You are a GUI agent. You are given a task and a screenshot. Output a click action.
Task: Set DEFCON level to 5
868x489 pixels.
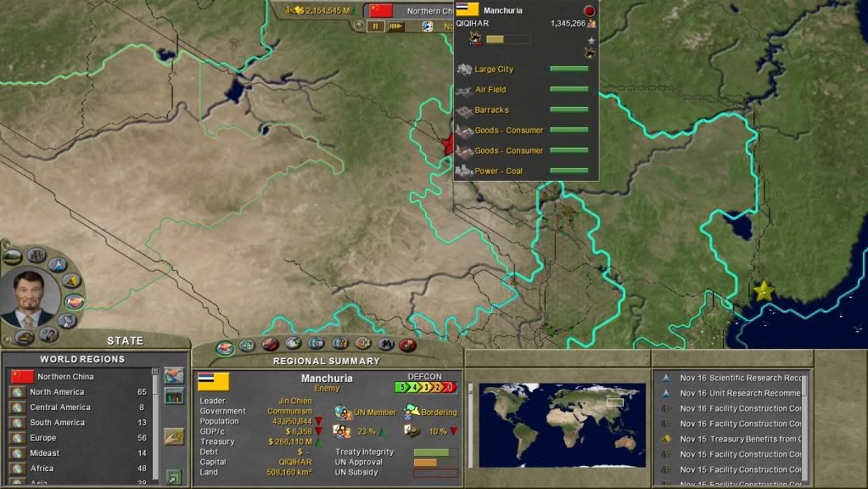(402, 387)
